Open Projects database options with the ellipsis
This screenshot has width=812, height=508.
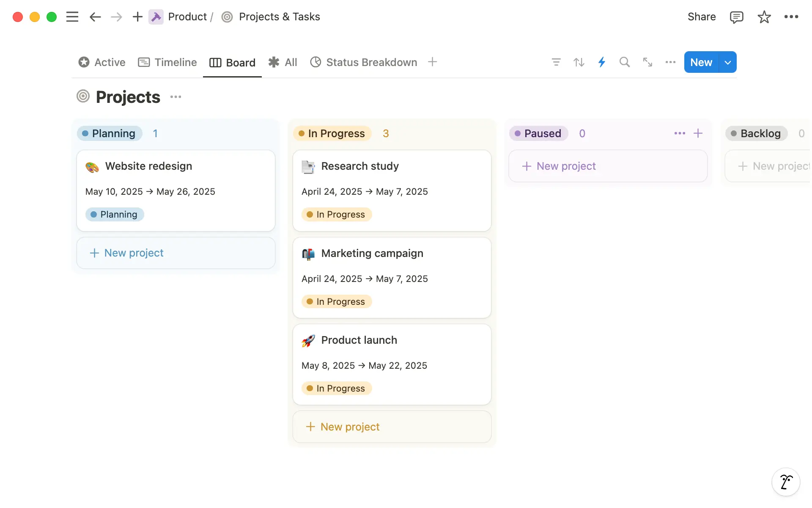point(175,97)
